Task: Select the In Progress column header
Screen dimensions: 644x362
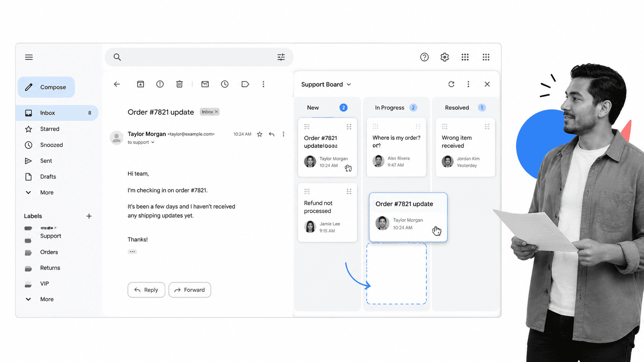Action: [x=389, y=108]
